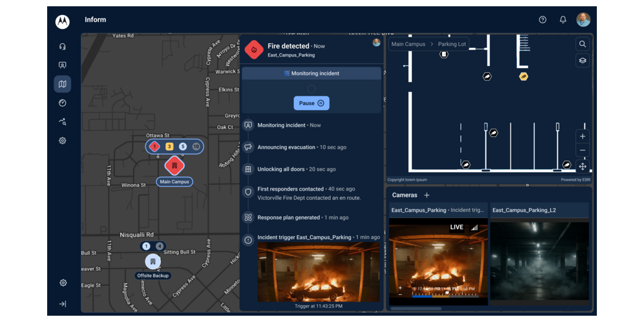Collapse the sidebar with the bottom arrow icon
Screen dimensions: 644x322
coord(62,304)
